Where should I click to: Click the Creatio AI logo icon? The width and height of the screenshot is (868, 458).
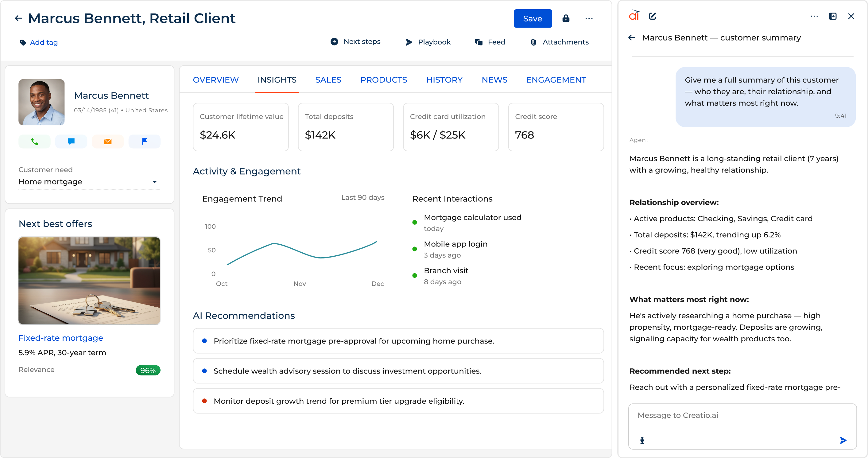634,16
